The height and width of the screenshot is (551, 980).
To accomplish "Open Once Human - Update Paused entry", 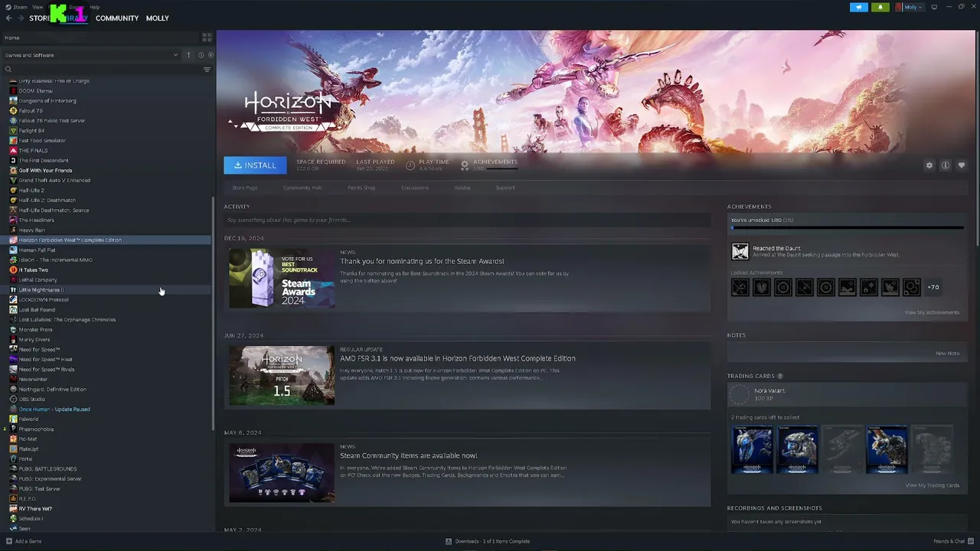I will pyautogui.click(x=54, y=409).
